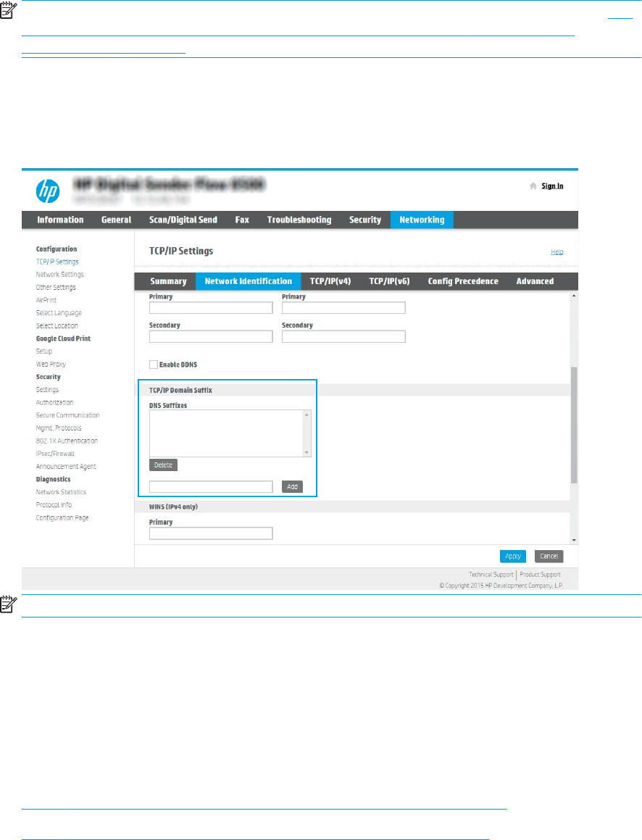Open the Technical Support link
Screen dimensions: 642x840
[491, 574]
